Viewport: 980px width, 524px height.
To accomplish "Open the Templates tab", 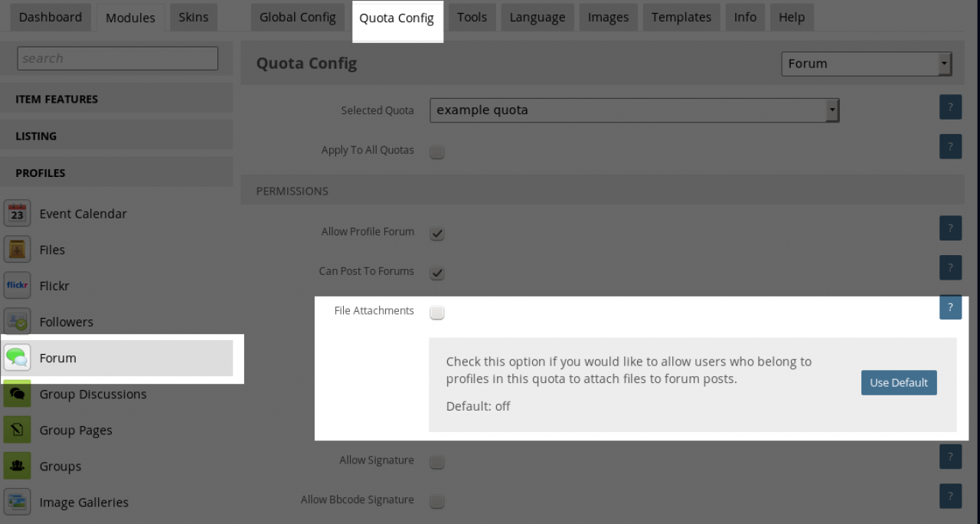I will (x=681, y=17).
